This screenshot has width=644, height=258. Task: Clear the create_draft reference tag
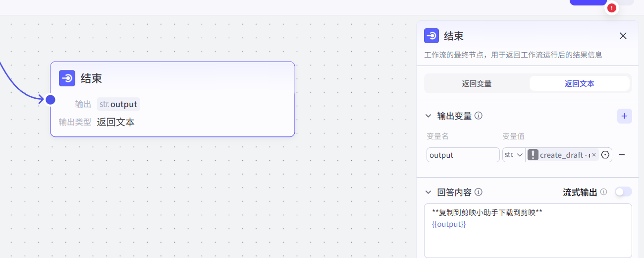point(594,155)
